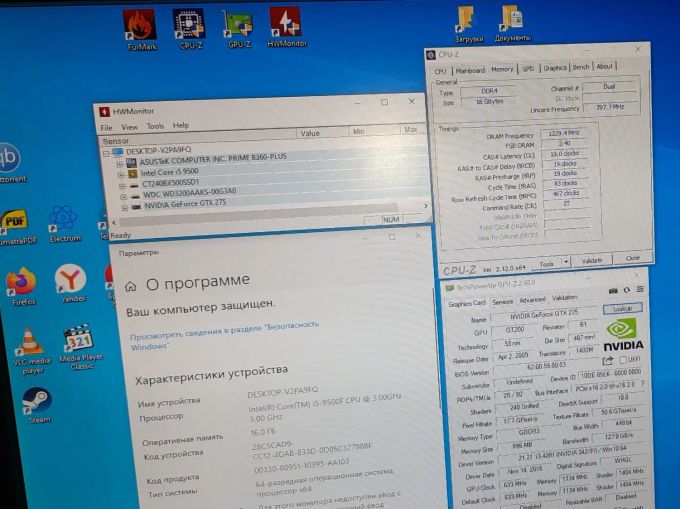Click the GPU-Z refresh icon

pyautogui.click(x=626, y=290)
